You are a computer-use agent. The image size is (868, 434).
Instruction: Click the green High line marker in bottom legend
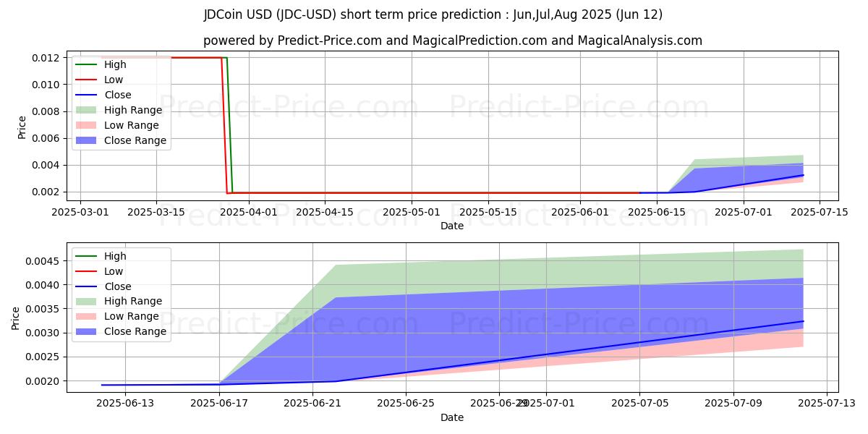tap(86, 256)
